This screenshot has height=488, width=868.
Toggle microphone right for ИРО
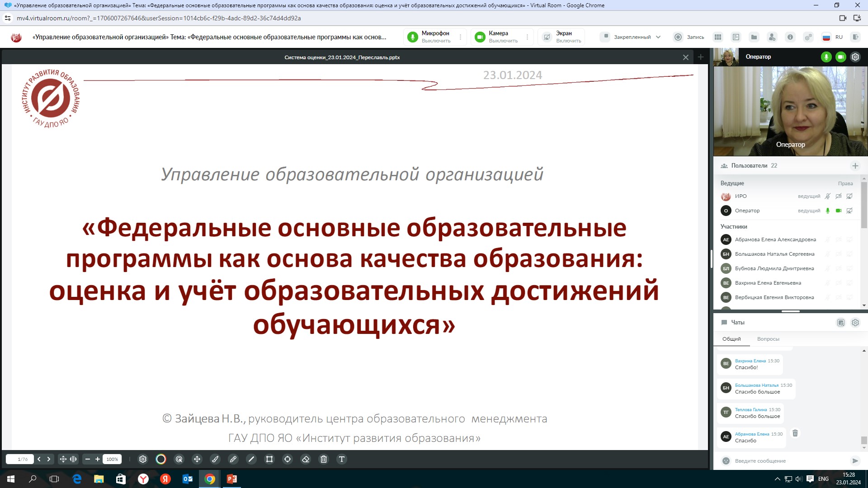pyautogui.click(x=828, y=196)
